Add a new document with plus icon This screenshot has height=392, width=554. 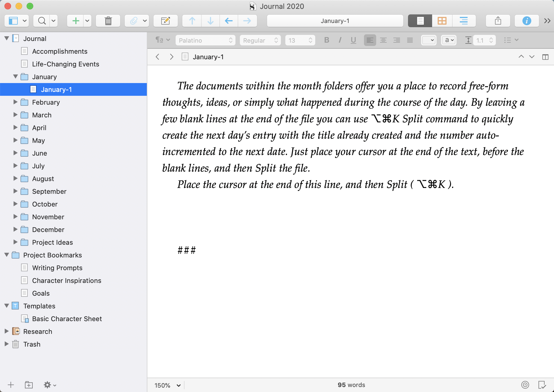tap(75, 21)
